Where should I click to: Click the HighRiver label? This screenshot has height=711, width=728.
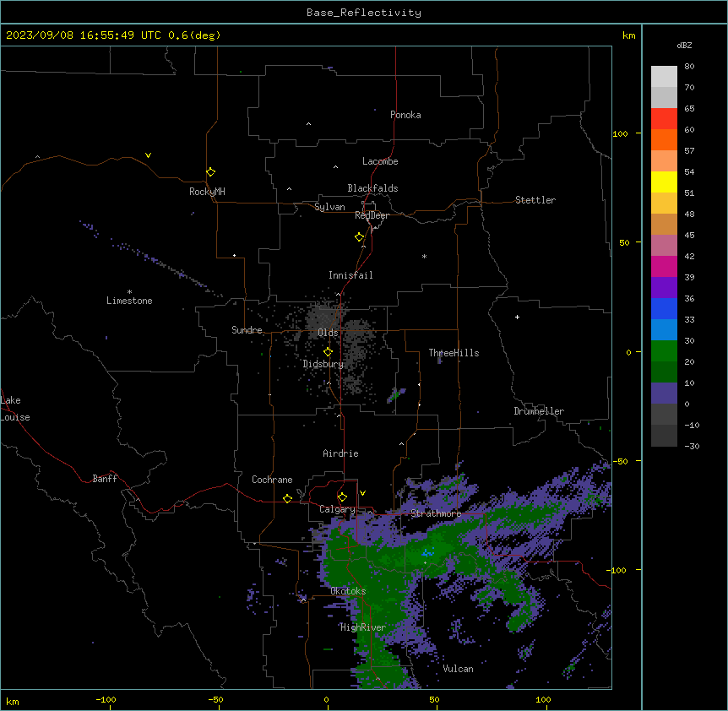click(363, 627)
